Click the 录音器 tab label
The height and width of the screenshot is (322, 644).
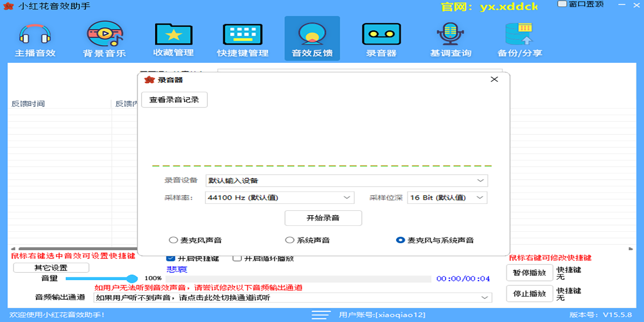(x=381, y=53)
